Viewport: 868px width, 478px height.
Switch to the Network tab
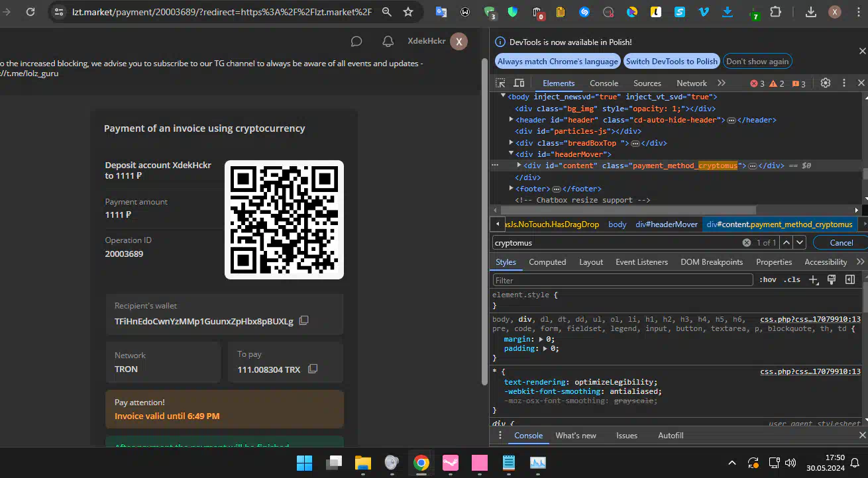click(692, 83)
